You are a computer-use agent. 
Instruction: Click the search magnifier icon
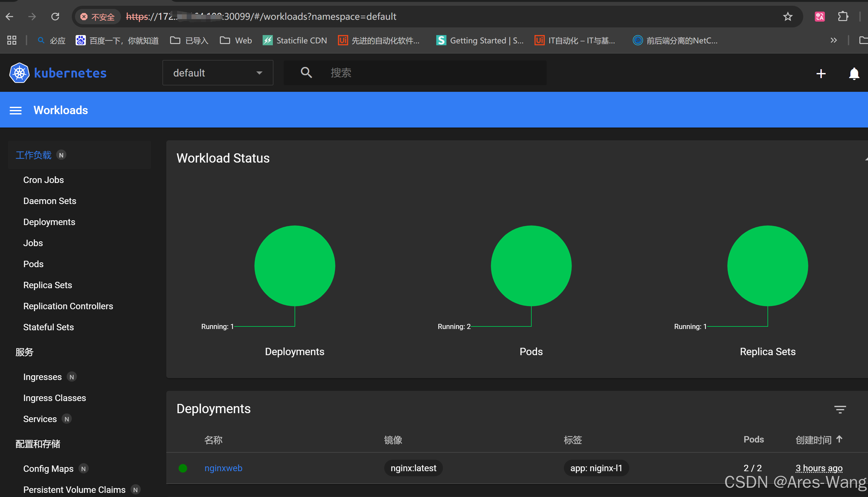[306, 72]
